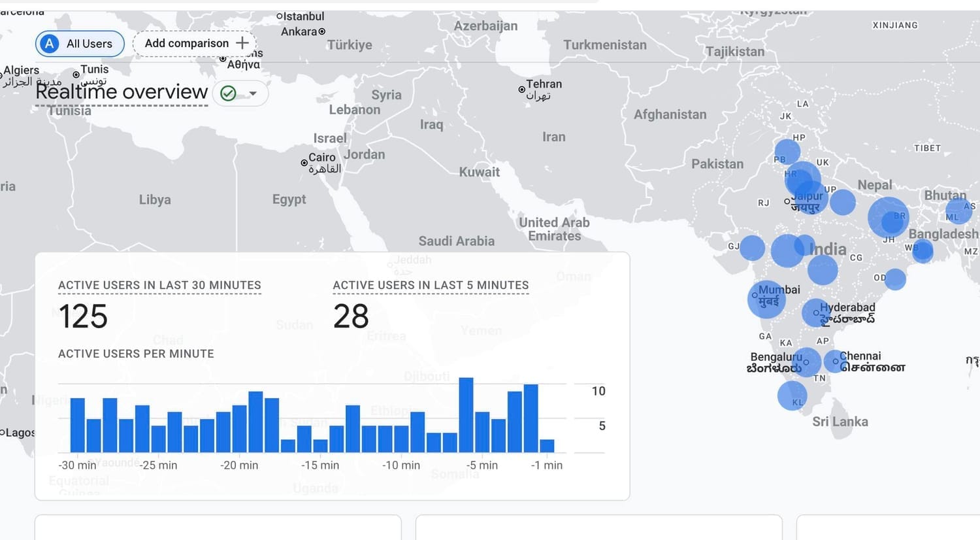Click the Active Users in Last 5 Minutes label

click(431, 285)
